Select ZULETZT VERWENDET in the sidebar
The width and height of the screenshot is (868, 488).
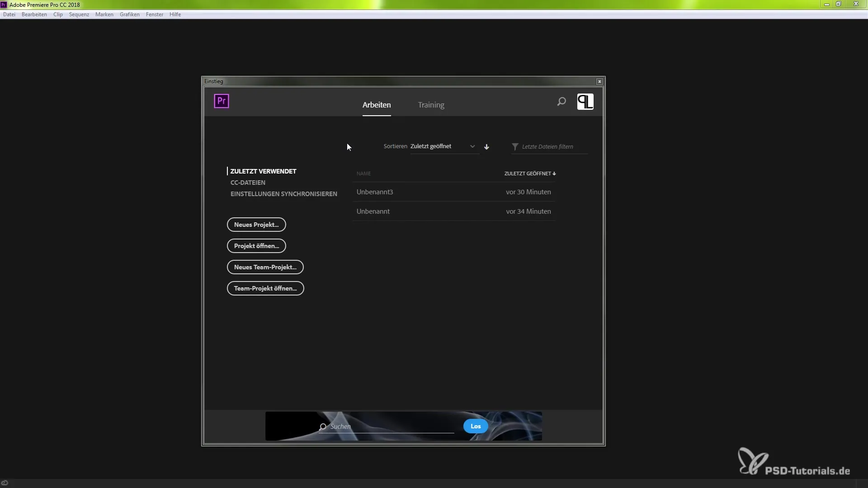click(263, 171)
